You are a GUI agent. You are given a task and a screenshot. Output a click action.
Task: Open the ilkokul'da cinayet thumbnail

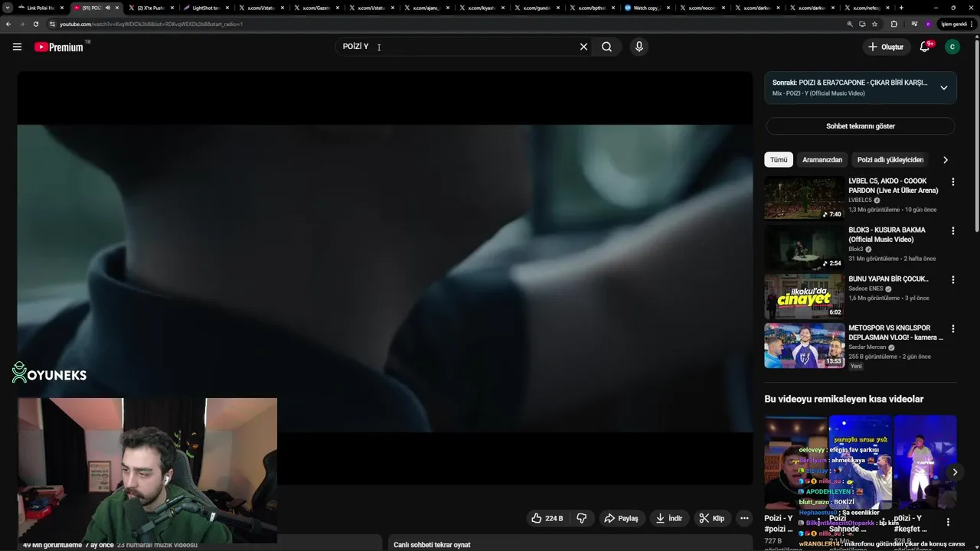pyautogui.click(x=805, y=296)
